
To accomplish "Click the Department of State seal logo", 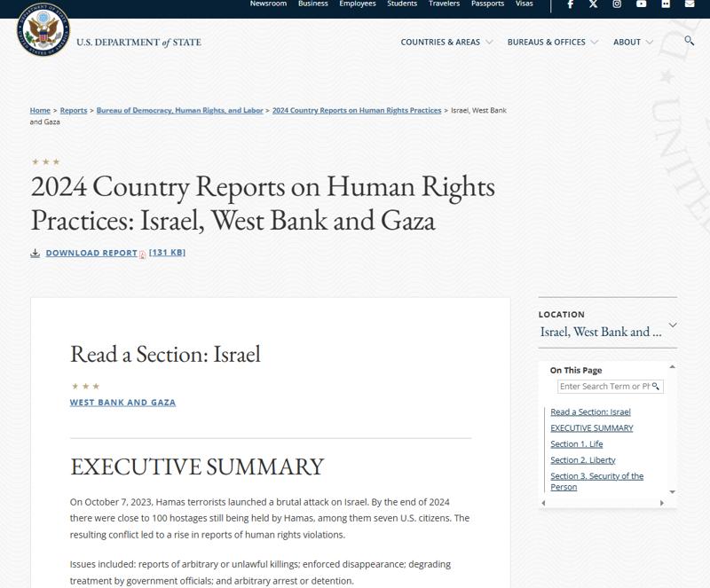I will tap(43, 30).
